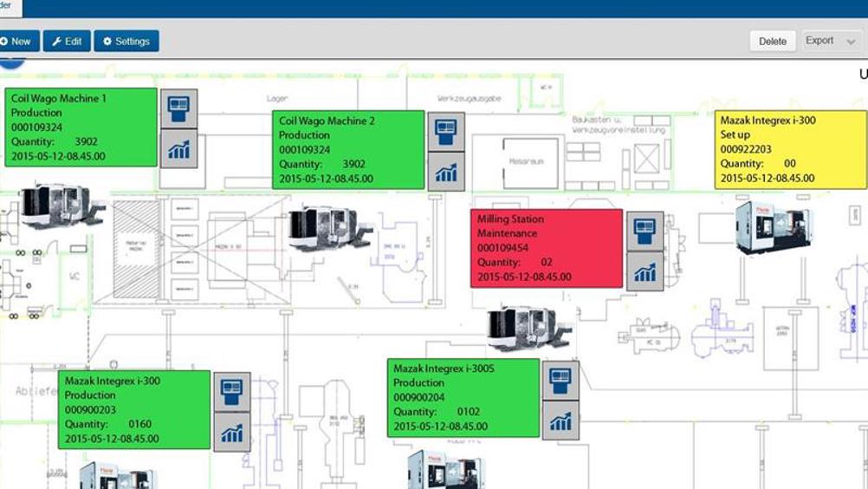This screenshot has width=868, height=489.
Task: Select the yellow Mazak Integrex i-300 Set up card
Action: tap(791, 149)
